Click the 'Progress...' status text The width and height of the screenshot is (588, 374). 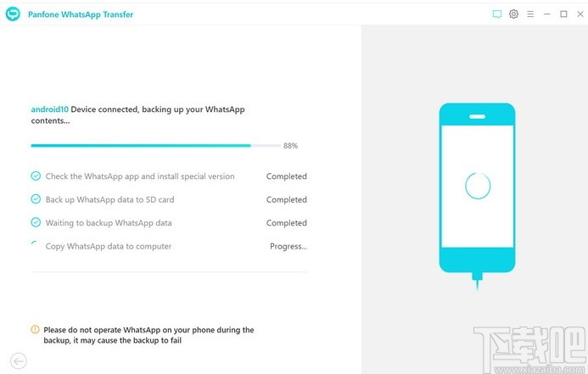288,247
